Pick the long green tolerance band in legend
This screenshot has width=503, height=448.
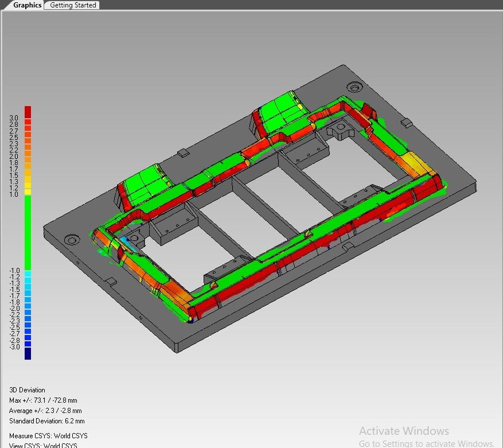28,233
